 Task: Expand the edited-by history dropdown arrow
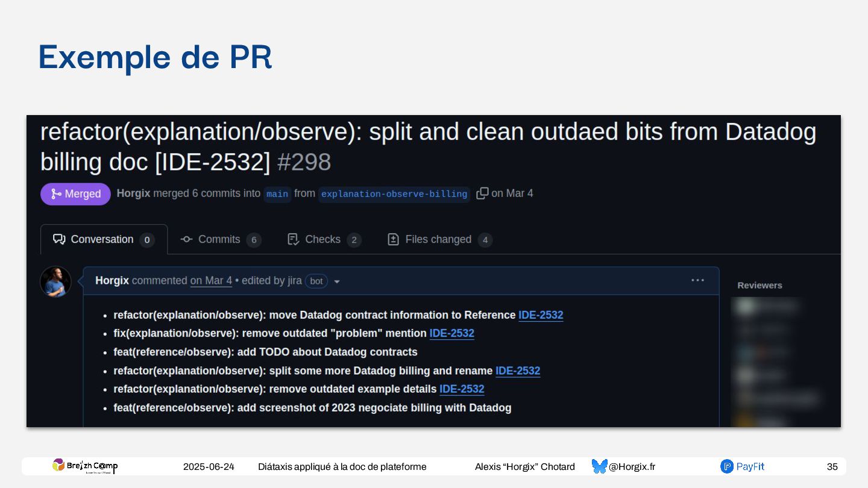(x=337, y=282)
